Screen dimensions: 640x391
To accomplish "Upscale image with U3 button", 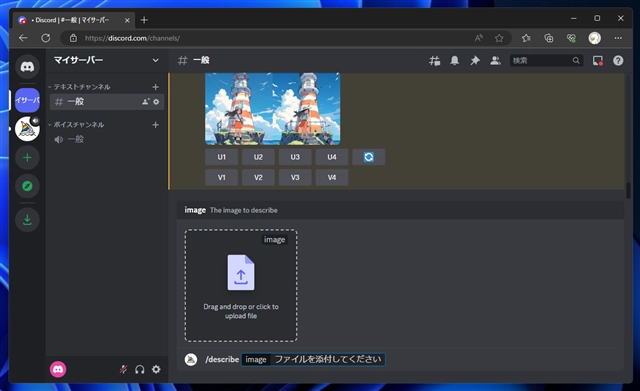I will (x=295, y=157).
